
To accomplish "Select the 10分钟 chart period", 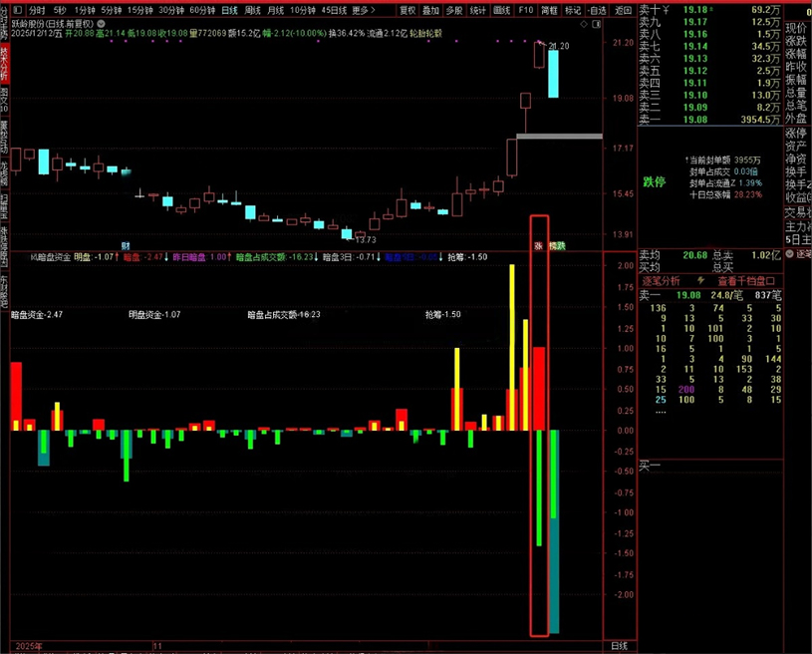I will (303, 10).
